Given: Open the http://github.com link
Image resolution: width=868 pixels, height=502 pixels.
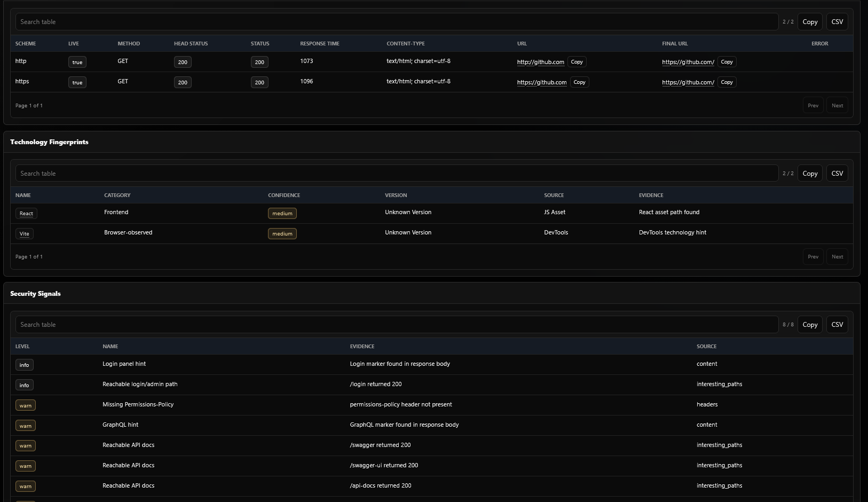Looking at the screenshot, I should click(x=540, y=62).
